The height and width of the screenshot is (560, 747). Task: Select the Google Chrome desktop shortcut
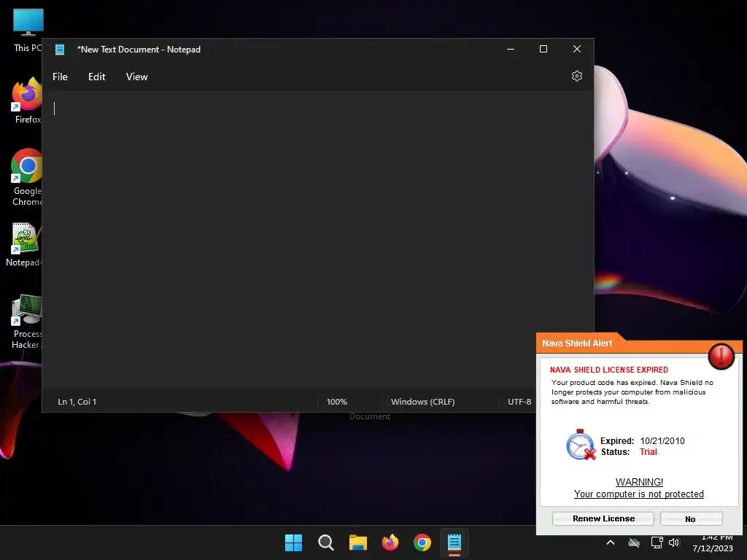27,178
